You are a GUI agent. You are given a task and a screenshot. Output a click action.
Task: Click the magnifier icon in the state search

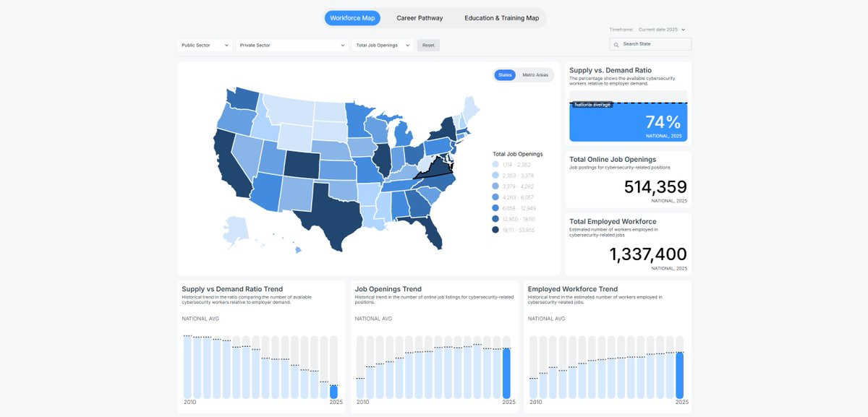(616, 45)
